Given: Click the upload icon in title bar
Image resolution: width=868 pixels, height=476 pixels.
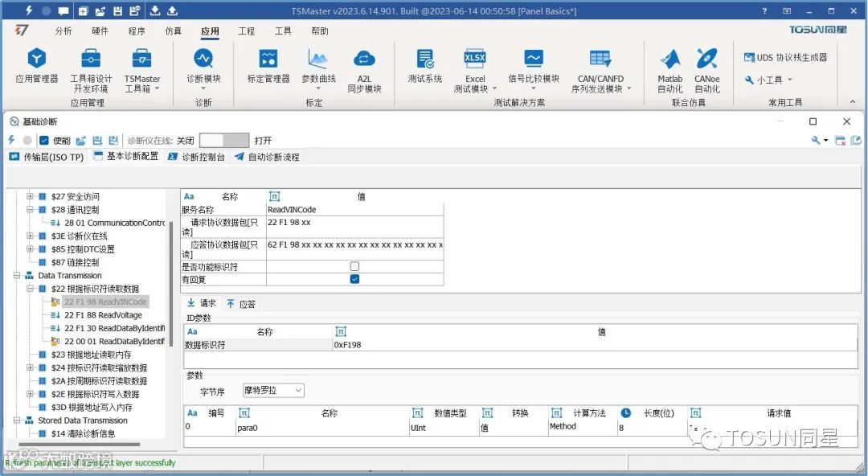Looking at the screenshot, I should 172,10.
